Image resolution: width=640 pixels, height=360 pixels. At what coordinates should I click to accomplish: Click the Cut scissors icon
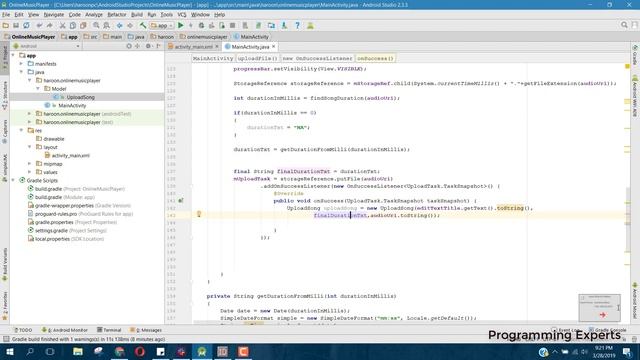[62, 25]
